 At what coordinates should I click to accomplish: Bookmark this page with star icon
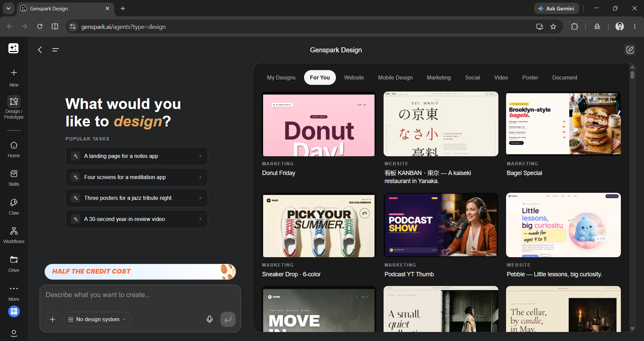553,26
